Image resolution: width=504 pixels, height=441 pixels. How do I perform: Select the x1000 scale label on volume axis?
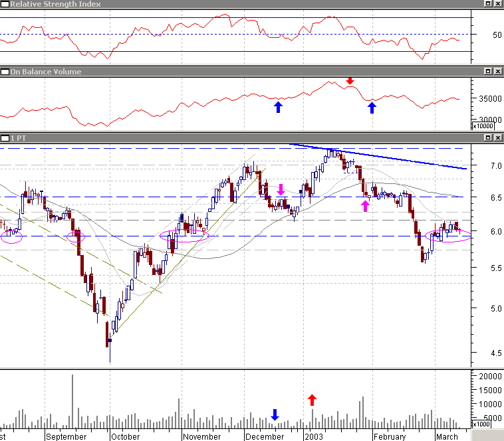[x=481, y=424]
